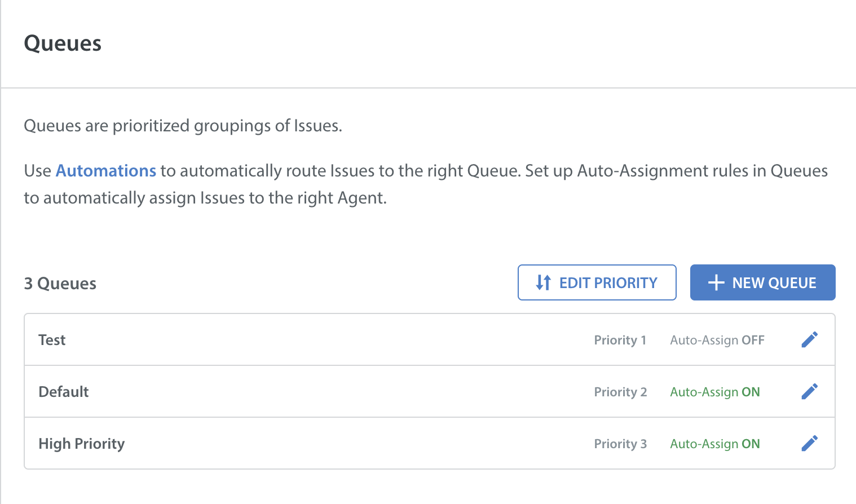Click the prioritized groupings description sentence
856x504 pixels.
tap(183, 125)
